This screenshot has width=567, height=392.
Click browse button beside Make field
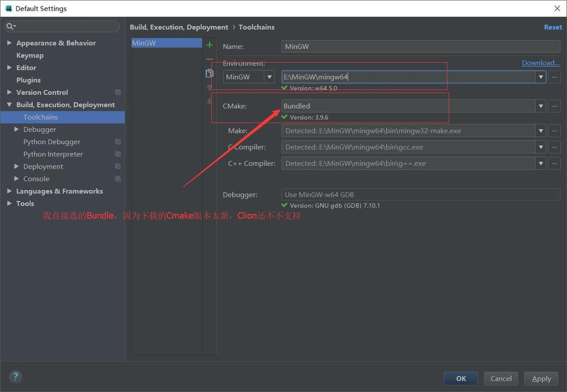[x=554, y=131]
